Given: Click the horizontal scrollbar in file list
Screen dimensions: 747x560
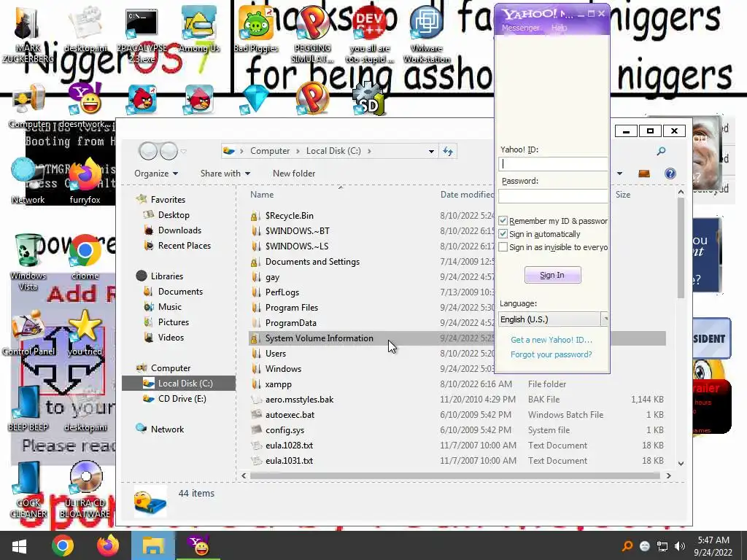Looking at the screenshot, I should click(x=454, y=475).
